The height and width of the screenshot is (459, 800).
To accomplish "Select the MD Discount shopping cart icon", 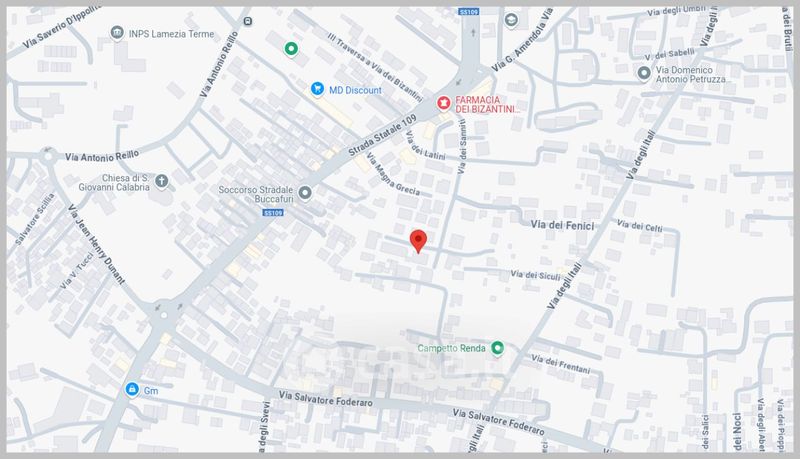I will point(317,89).
